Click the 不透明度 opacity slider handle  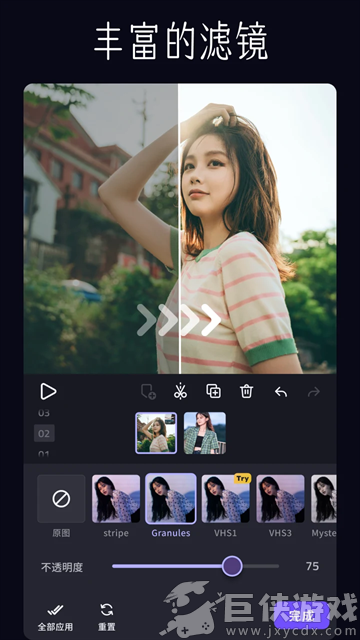coord(232,566)
